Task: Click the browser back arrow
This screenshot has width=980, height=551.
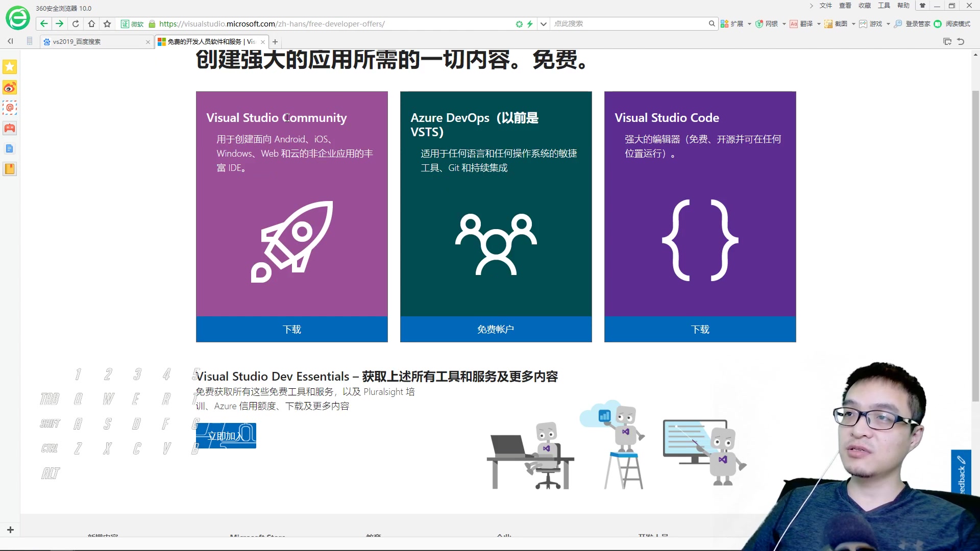Action: 44,23
